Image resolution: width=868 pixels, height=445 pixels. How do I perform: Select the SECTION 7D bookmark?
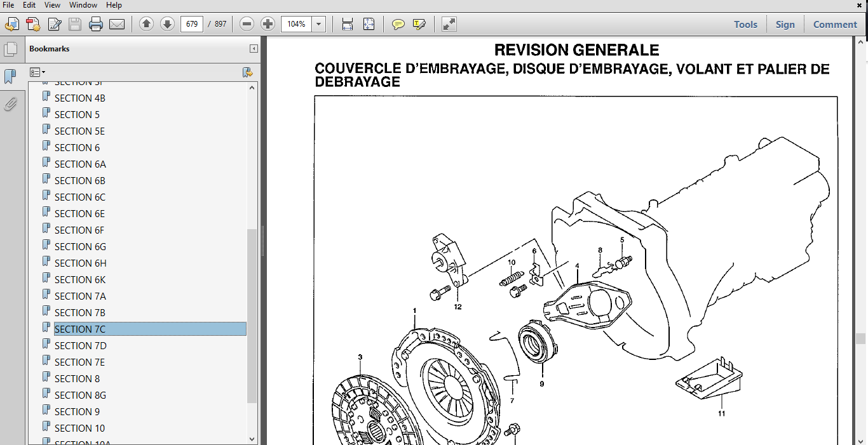coord(81,345)
